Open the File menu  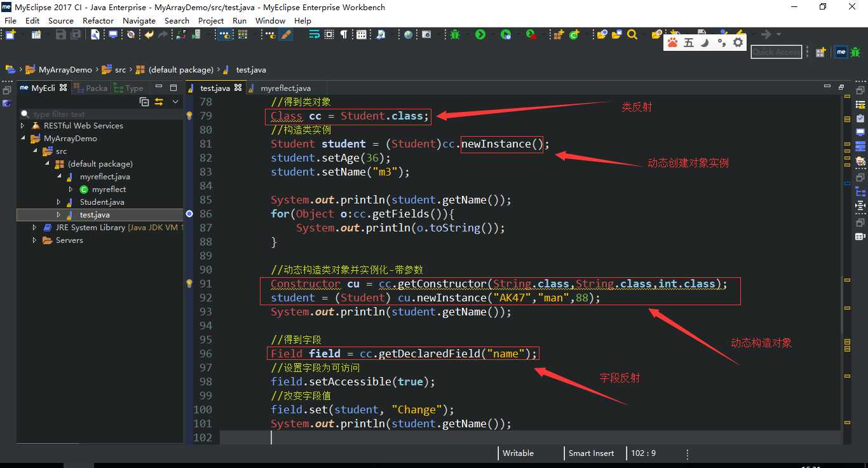point(11,20)
